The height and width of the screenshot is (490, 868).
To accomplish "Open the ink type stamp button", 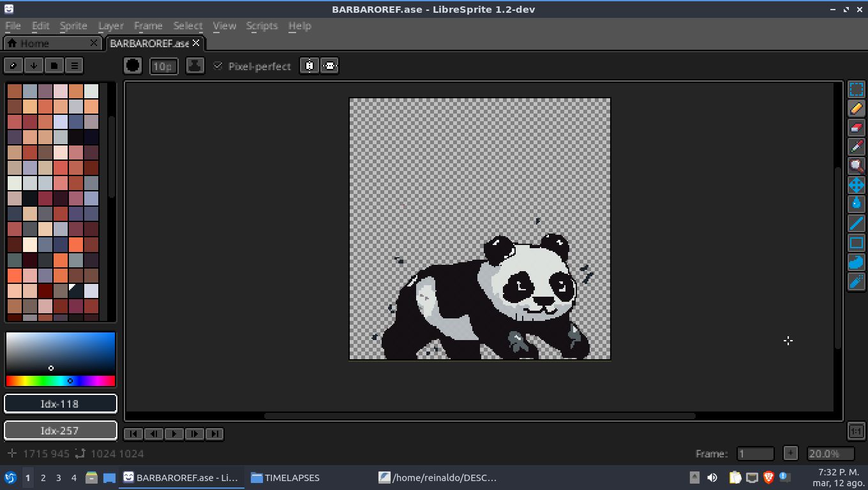I will [x=195, y=66].
